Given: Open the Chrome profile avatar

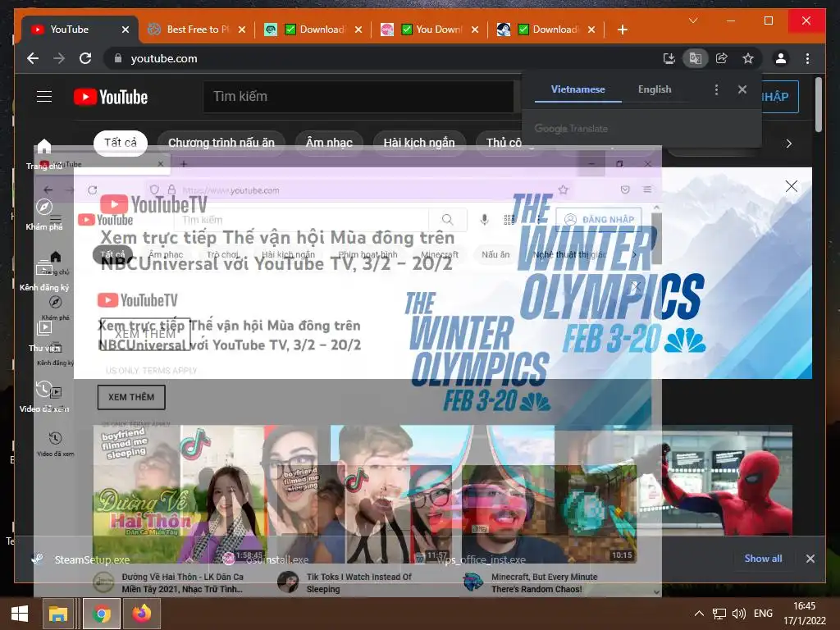Looking at the screenshot, I should 781,58.
